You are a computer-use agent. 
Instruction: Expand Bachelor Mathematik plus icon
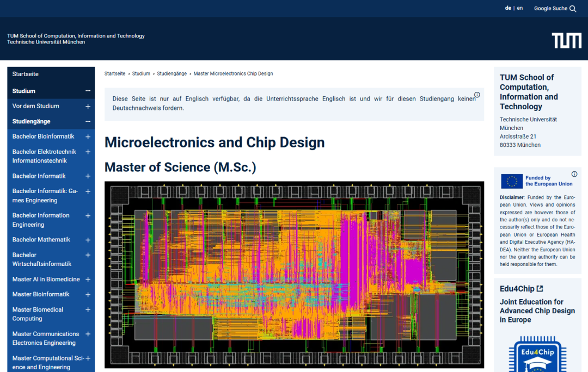coord(88,240)
